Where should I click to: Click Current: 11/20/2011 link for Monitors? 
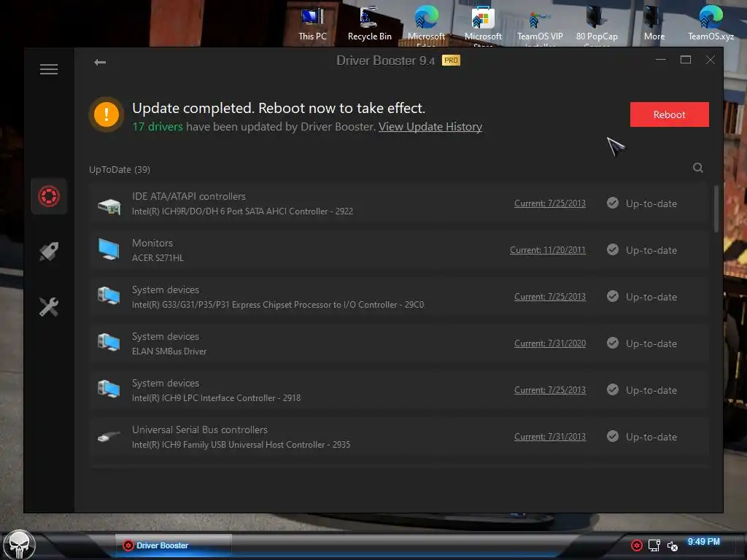(x=547, y=250)
